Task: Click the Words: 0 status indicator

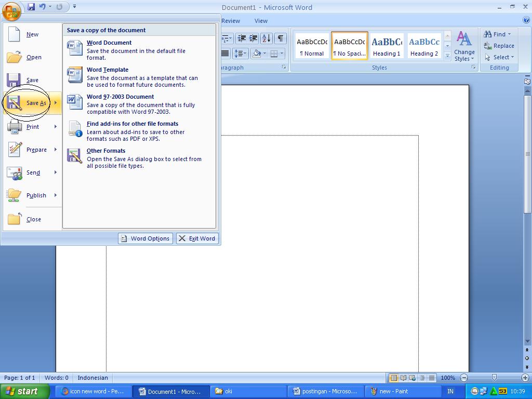Action: coord(56,378)
